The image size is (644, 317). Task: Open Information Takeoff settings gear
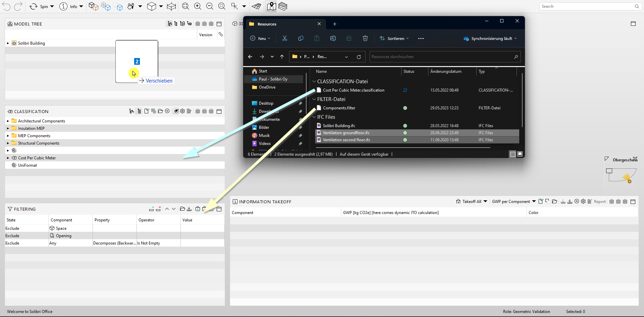tap(583, 201)
